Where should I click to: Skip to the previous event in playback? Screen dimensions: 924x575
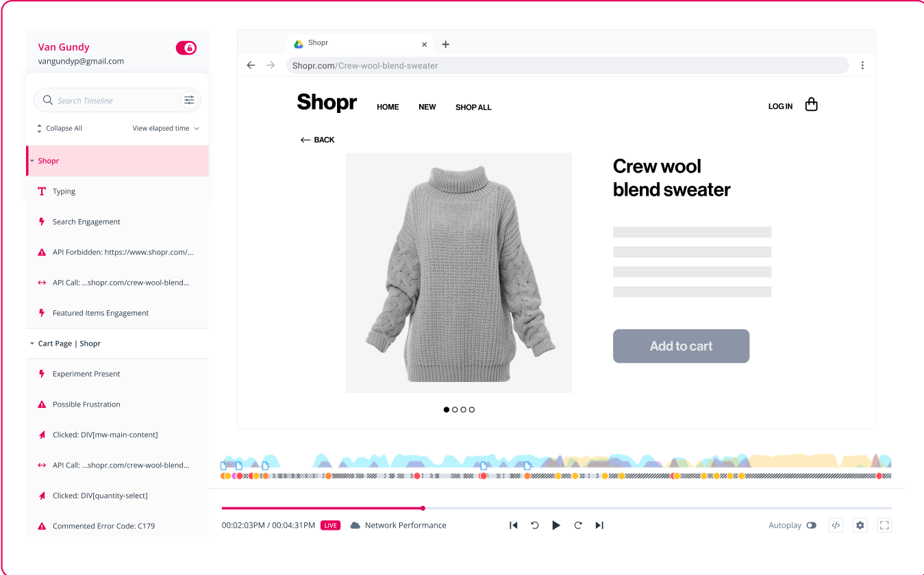513,525
